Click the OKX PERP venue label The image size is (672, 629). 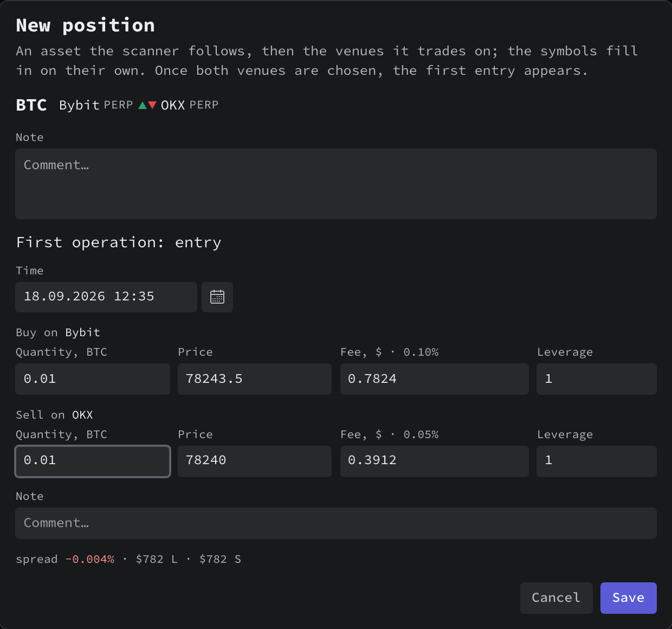tap(190, 105)
